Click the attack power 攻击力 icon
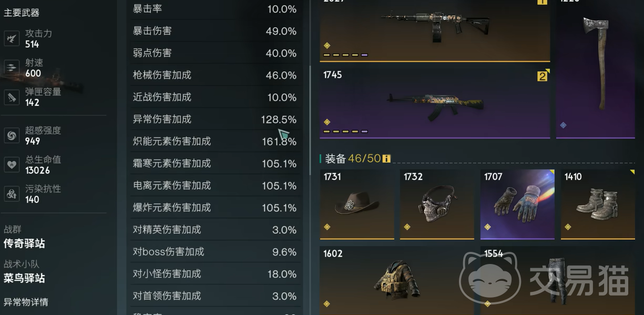Screen dimensions: 644x315 pos(12,38)
